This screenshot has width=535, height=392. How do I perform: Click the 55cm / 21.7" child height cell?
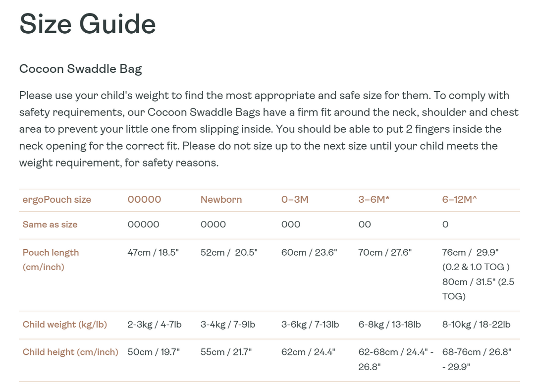point(226,352)
